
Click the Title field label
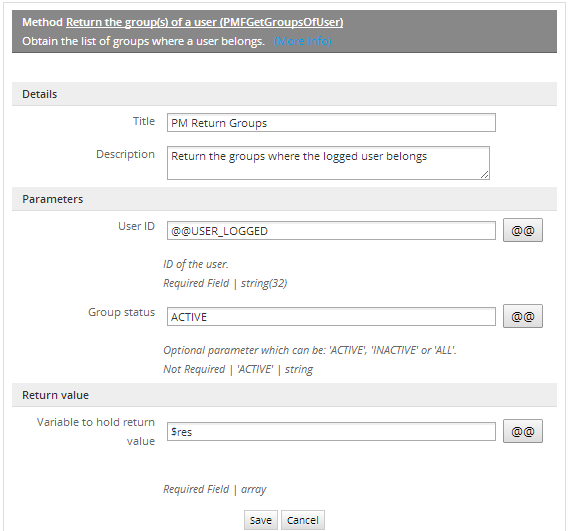click(x=143, y=121)
